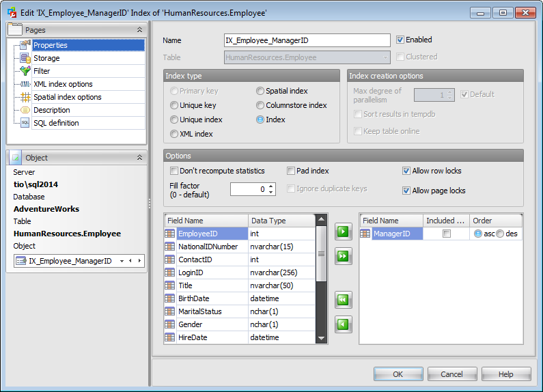
Task: Click the add selected field arrow button
Action: (343, 233)
